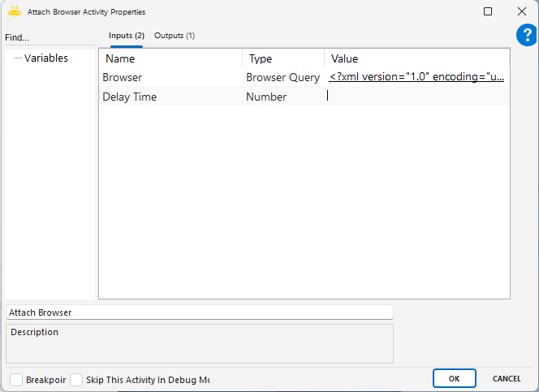
Task: Maximize the Activity Properties window
Action: point(488,12)
